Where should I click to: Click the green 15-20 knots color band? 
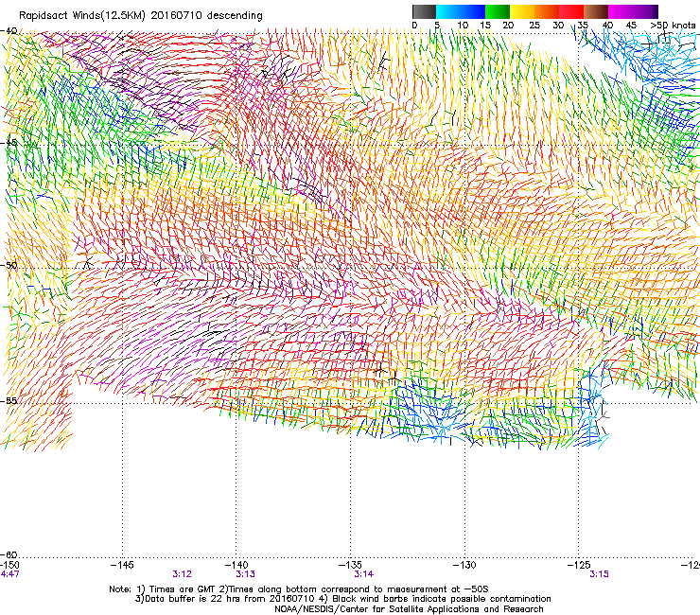tap(498, 11)
